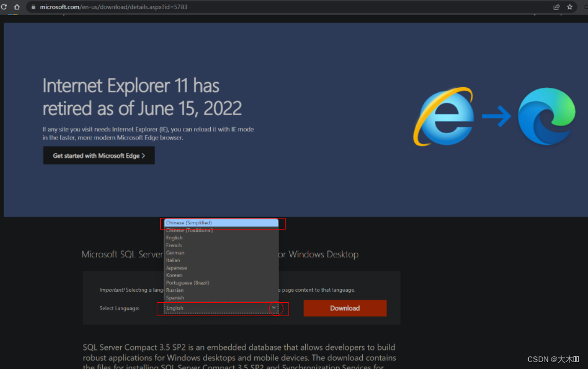Image resolution: width=588 pixels, height=369 pixels.
Task: Select German from the language options
Action: [x=221, y=253]
